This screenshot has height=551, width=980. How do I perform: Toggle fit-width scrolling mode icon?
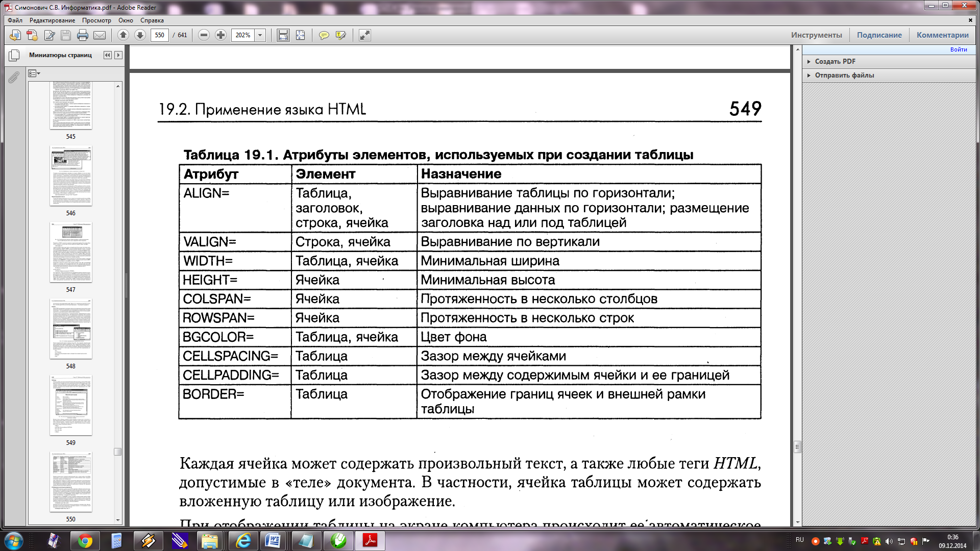[283, 35]
